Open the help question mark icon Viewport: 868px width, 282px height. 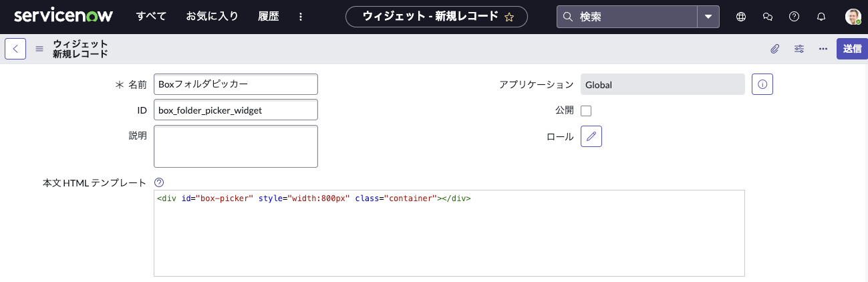pyautogui.click(x=794, y=17)
